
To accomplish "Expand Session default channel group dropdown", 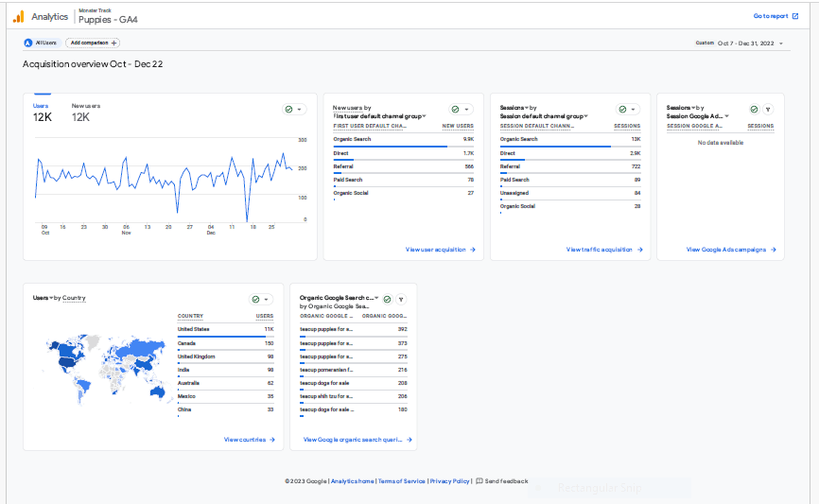I will (x=544, y=116).
